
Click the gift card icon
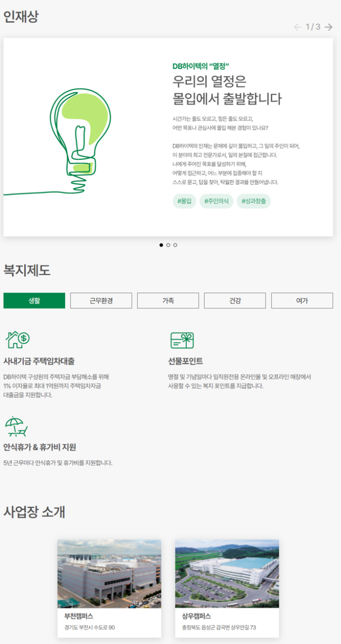[182, 340]
